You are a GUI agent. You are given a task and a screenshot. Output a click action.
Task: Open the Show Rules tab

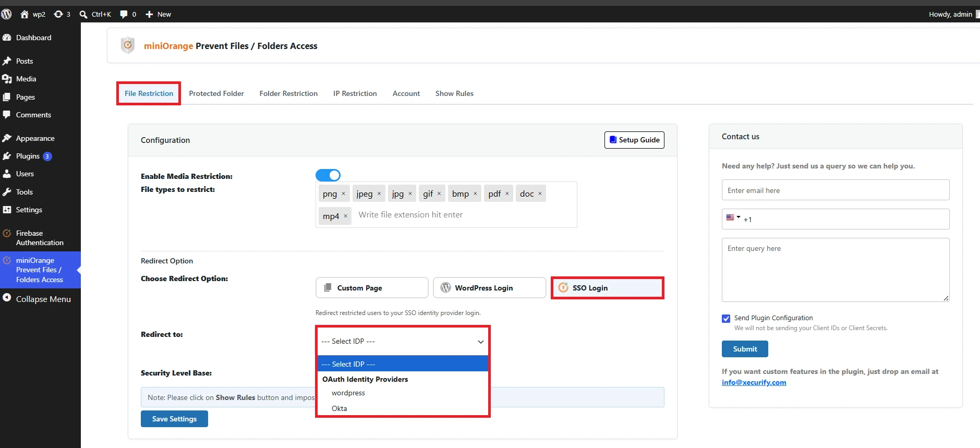click(454, 93)
